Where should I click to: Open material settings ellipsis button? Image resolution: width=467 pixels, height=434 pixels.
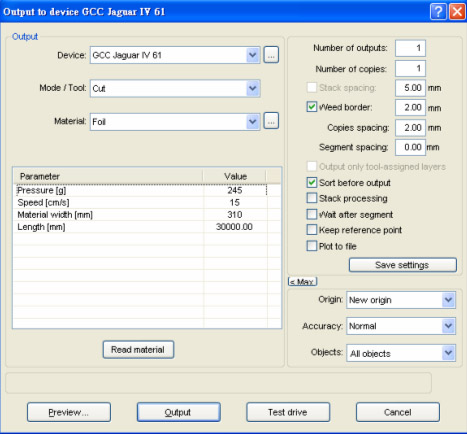271,121
